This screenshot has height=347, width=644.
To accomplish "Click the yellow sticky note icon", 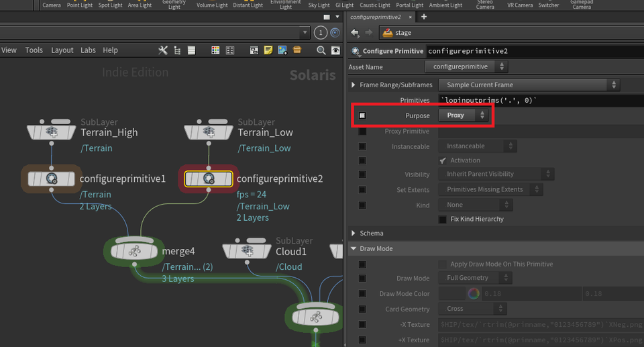I will pos(268,50).
